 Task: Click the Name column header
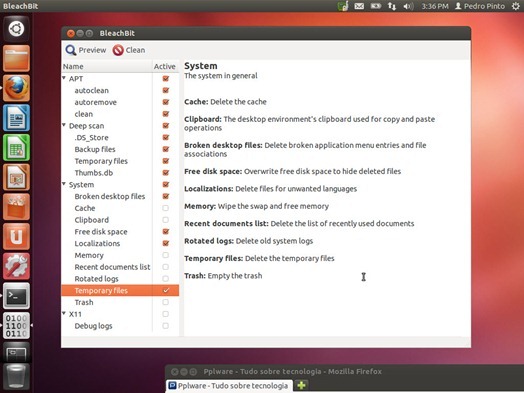(x=107, y=67)
